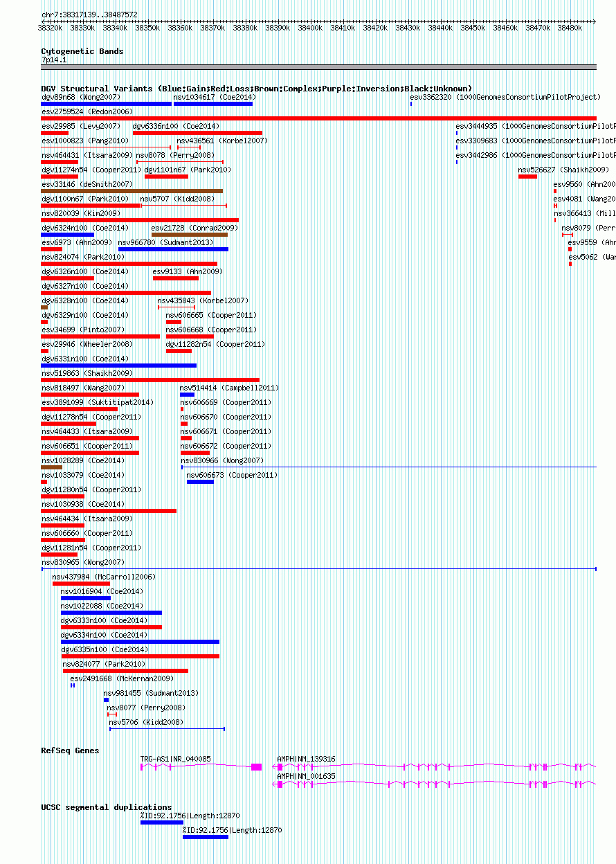The width and height of the screenshot is (616, 864).
Task: Select esv9133 (Ahn2009) variant
Action: tap(188, 271)
